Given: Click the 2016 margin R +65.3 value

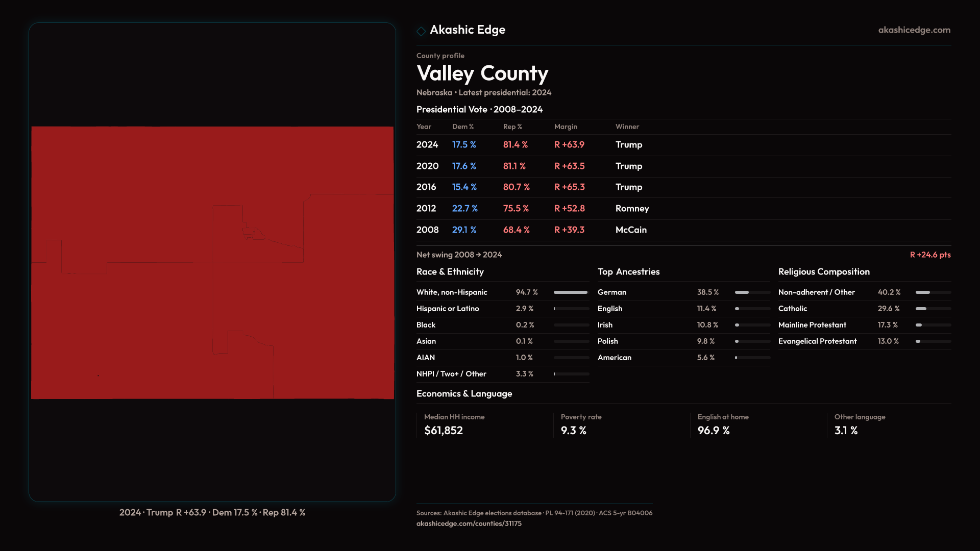Looking at the screenshot, I should tap(569, 187).
